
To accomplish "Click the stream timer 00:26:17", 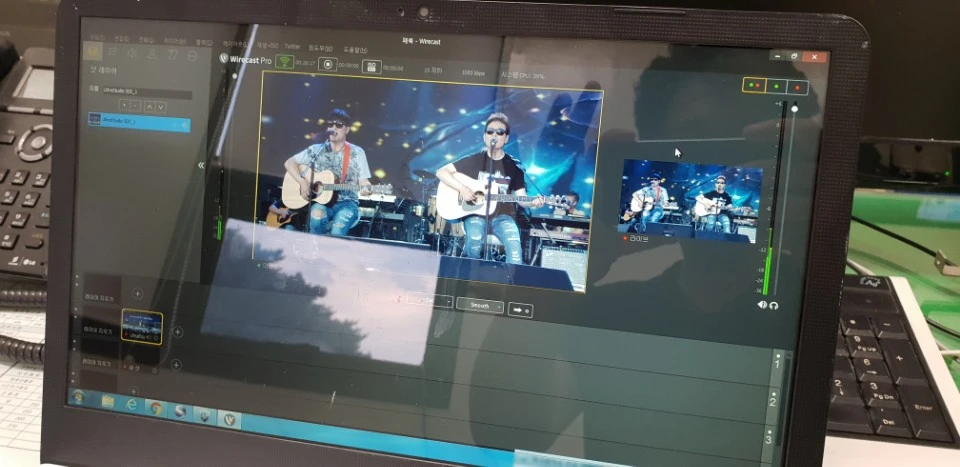I will (x=305, y=62).
